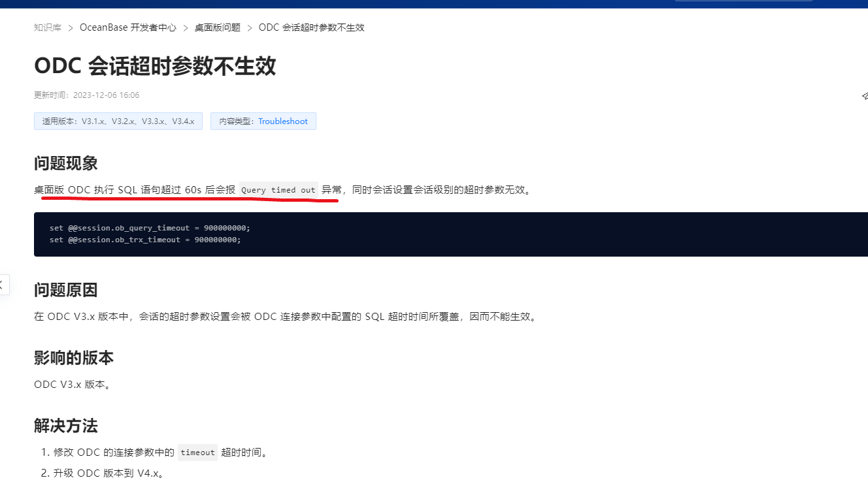
Task: Open the 知识库 breadcrumb link
Action: (48, 27)
